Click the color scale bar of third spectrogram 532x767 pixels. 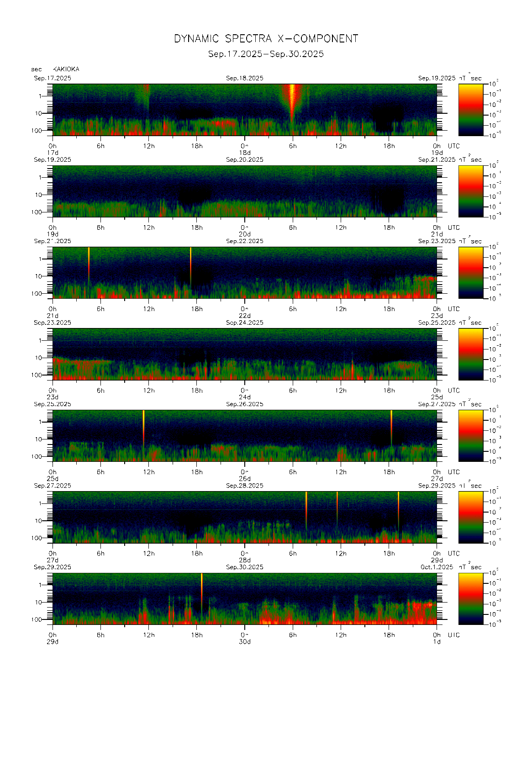pyautogui.click(x=470, y=272)
